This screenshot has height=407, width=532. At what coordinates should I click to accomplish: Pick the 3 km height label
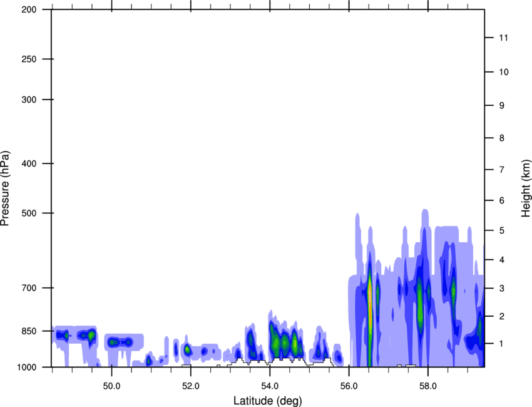coord(501,289)
